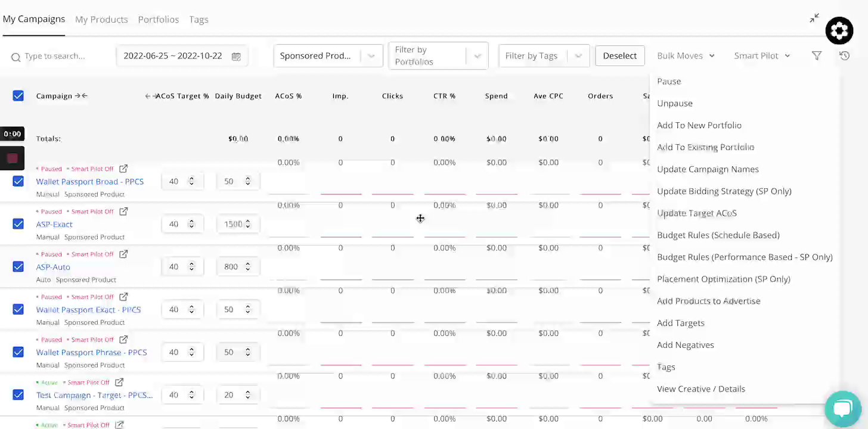
Task: Open the filter funnel icon
Action: [817, 55]
